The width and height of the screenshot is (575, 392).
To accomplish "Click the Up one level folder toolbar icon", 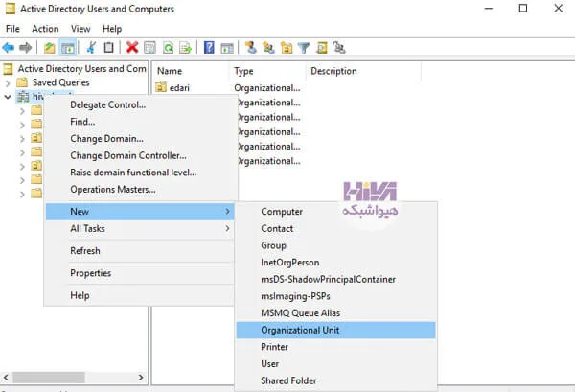I will click(x=49, y=48).
